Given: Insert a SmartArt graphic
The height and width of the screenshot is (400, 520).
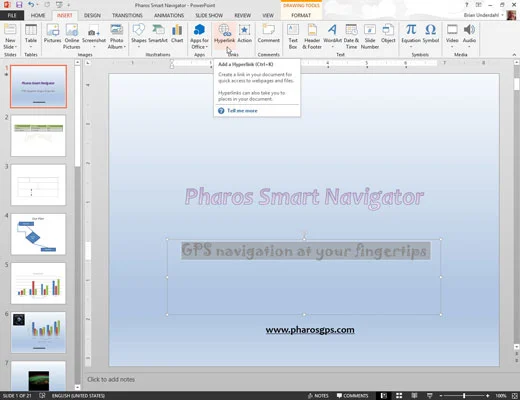Looking at the screenshot, I should 158,33.
